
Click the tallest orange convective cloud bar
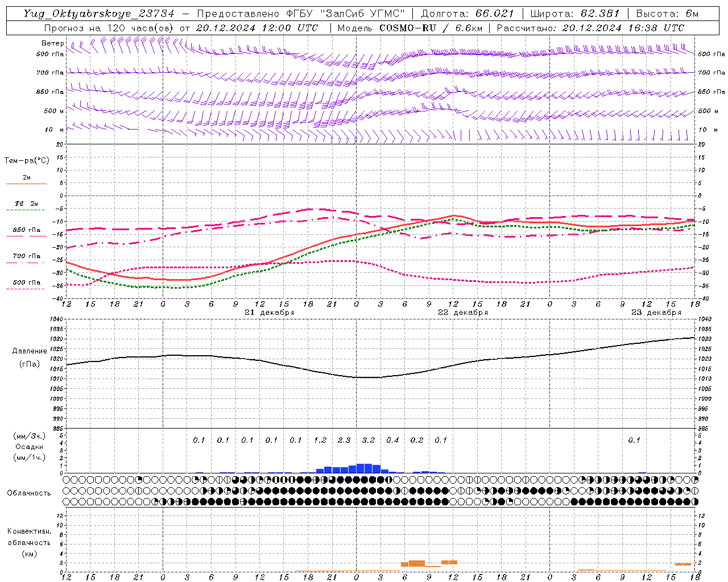coord(417,563)
